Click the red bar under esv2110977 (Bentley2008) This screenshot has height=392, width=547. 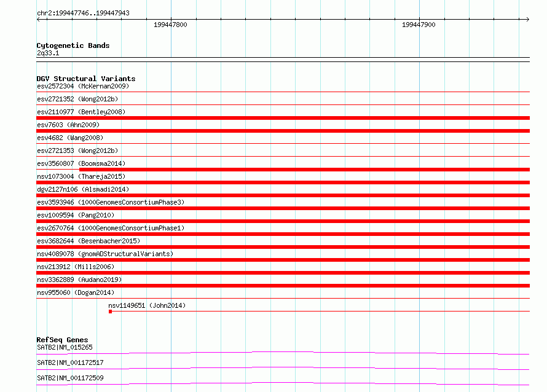pos(283,118)
